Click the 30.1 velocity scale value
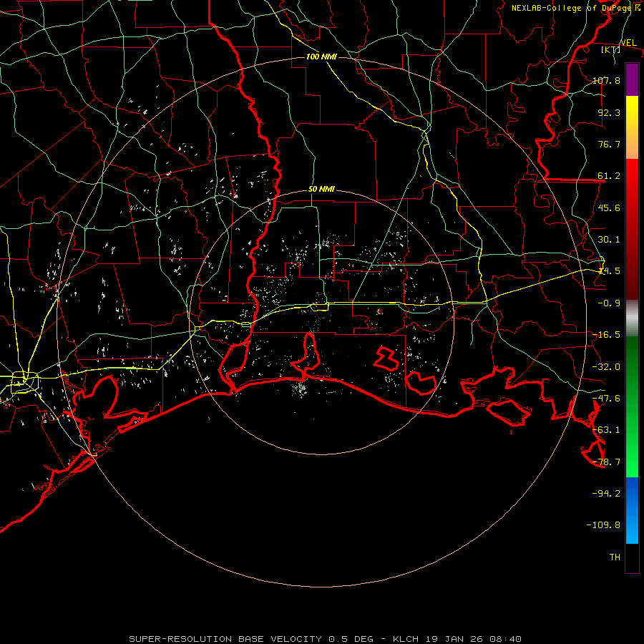Screen dimensions: 644x644 609,240
